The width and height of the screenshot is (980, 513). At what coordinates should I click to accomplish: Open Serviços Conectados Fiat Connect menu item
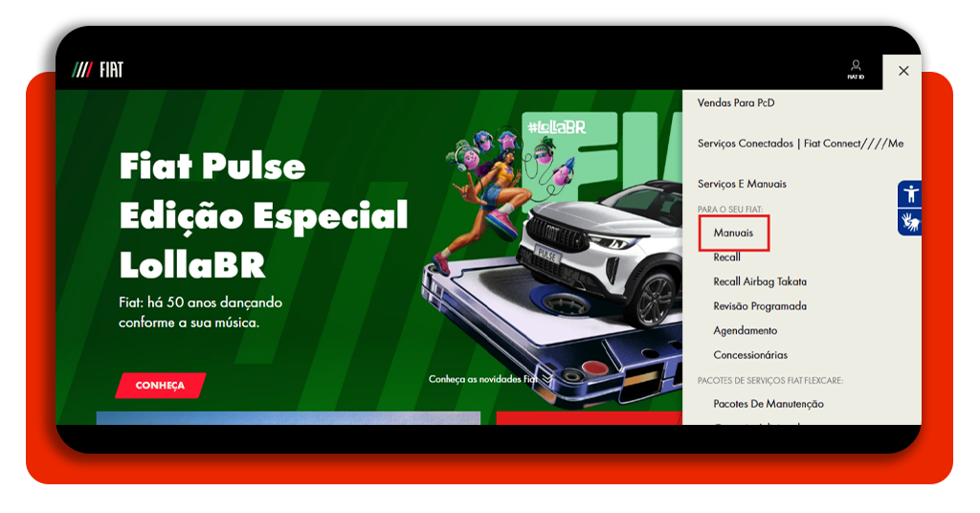coord(800,144)
